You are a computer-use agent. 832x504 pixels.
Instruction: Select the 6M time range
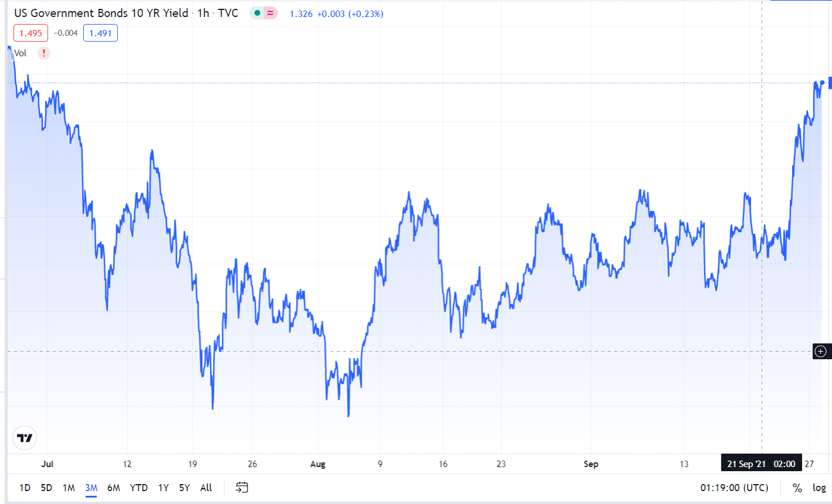(x=114, y=488)
